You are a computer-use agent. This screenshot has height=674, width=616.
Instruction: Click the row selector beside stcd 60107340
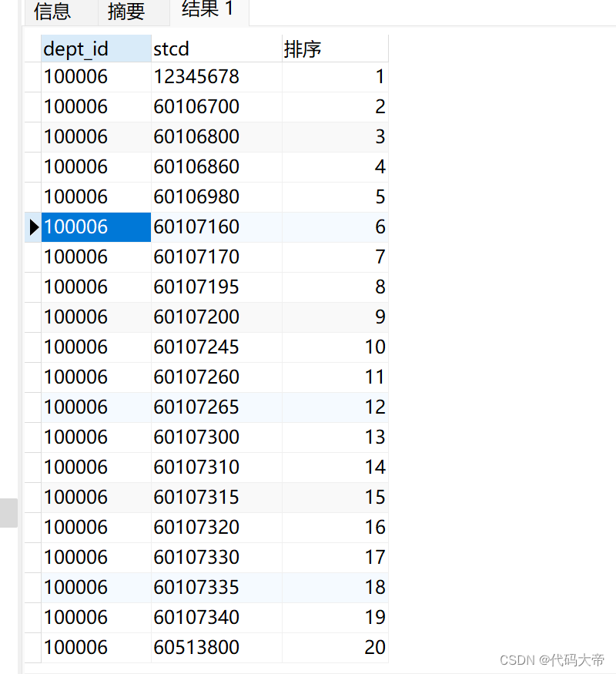(32, 617)
